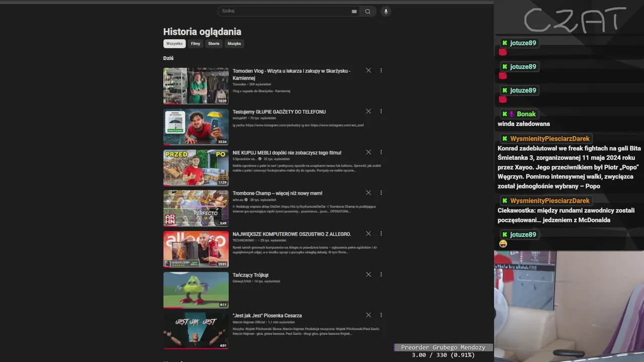
Task: Open title Testujemy GŁUPIE GADŻETY DO TELEFONU
Action: [x=279, y=112]
